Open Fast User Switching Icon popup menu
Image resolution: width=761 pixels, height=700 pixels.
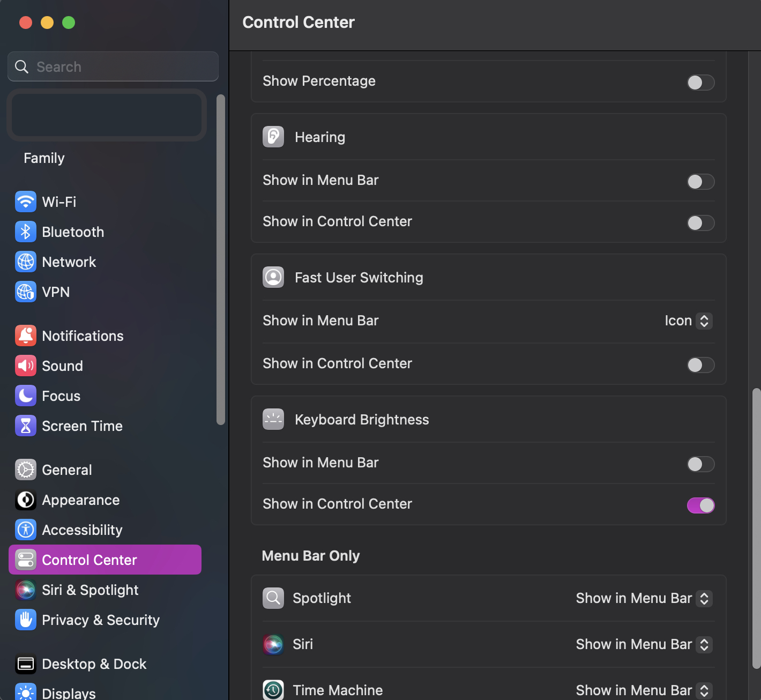coord(689,321)
